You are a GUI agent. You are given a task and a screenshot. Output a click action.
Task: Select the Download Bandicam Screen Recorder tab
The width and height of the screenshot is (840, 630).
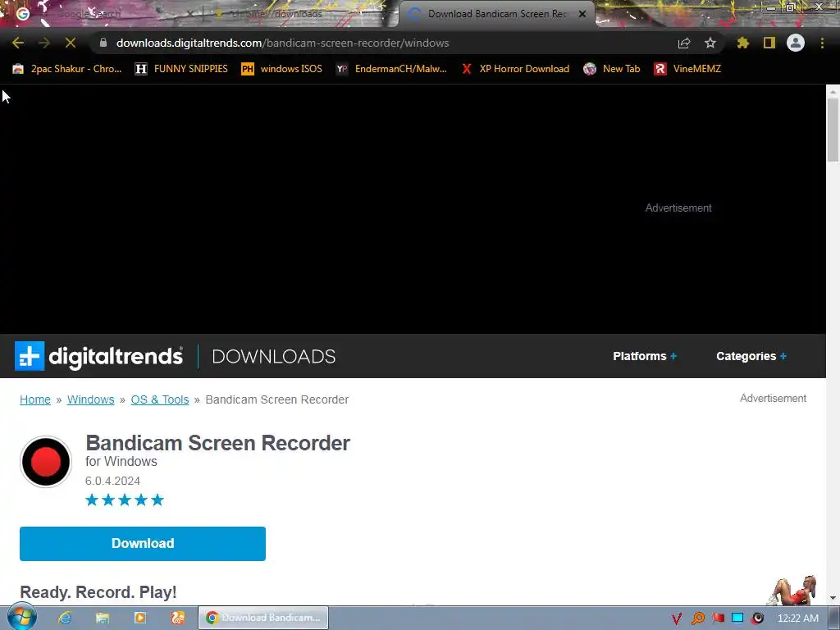(x=495, y=14)
